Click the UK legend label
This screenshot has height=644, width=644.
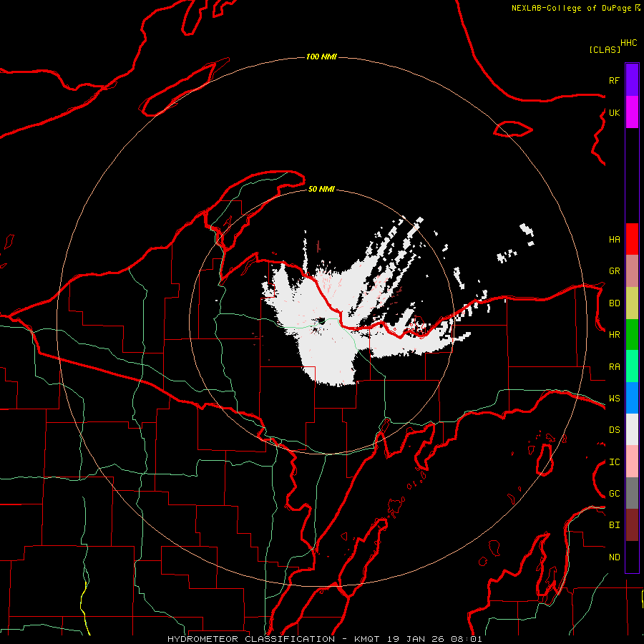(614, 112)
